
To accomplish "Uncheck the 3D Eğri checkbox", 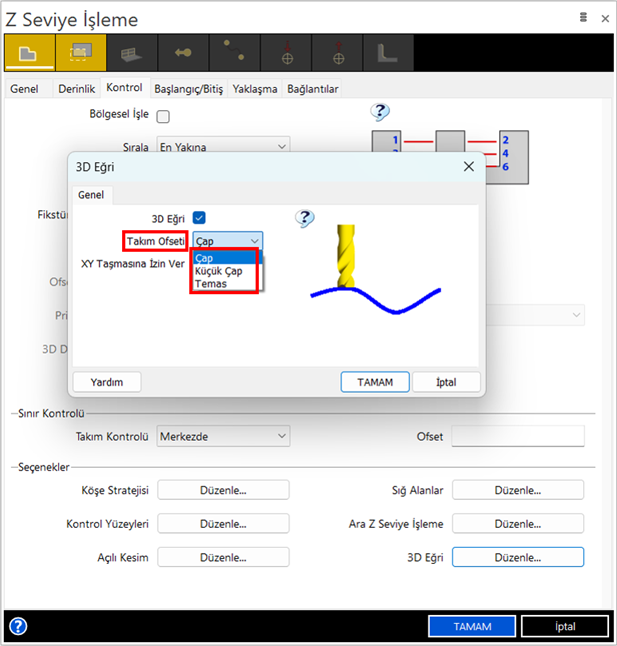I will coord(199,218).
